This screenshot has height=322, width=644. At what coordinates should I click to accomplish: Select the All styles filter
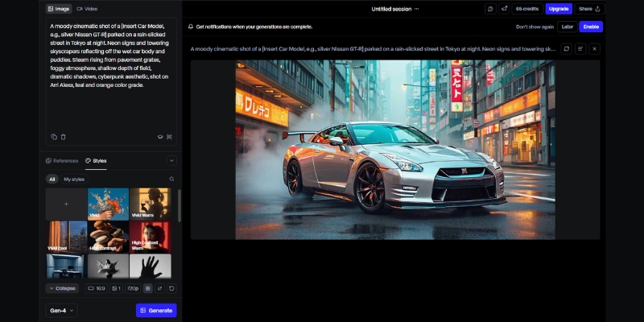(52, 179)
